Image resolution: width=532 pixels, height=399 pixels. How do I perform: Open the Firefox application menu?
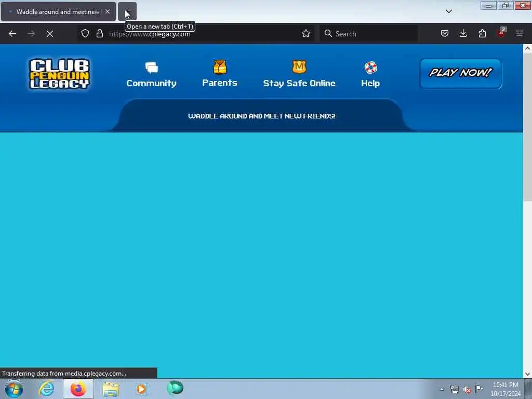(520, 33)
